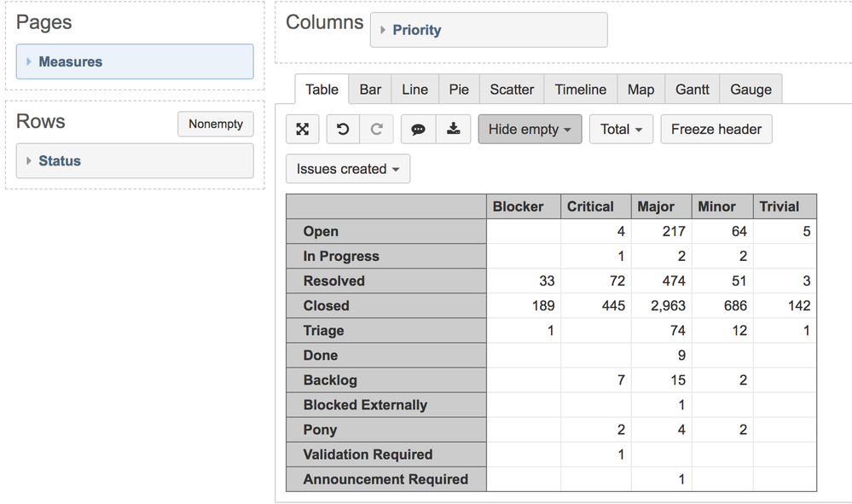Click the download export icon
Screen dimensions: 852x504
tap(453, 130)
